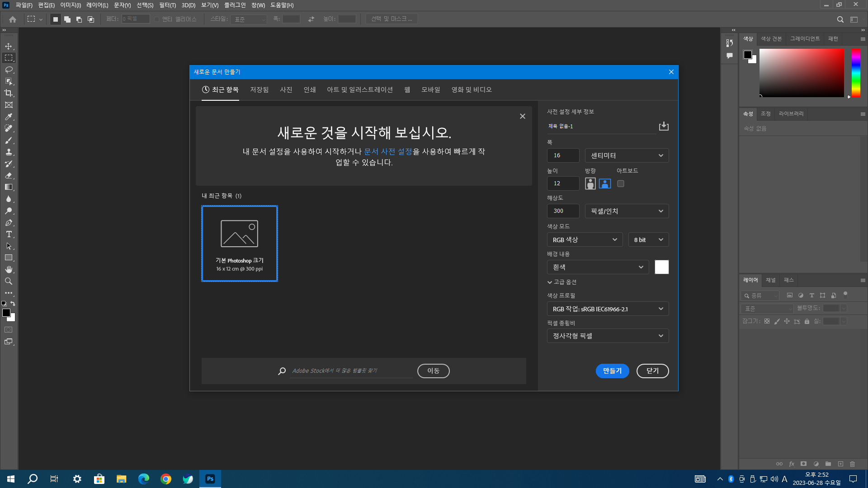Click the Adobe Stock search magnifier icon
The height and width of the screenshot is (488, 868).
click(x=282, y=371)
